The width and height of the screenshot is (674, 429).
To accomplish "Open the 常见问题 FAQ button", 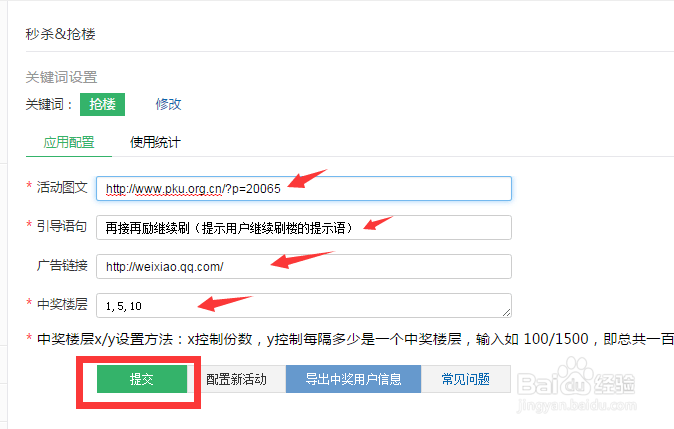I will (x=466, y=379).
